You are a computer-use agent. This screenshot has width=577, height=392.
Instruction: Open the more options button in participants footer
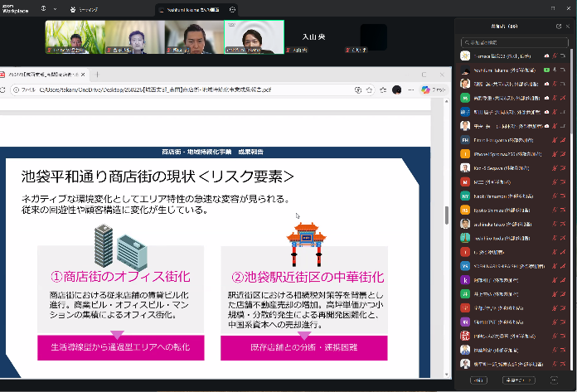[x=555, y=380]
